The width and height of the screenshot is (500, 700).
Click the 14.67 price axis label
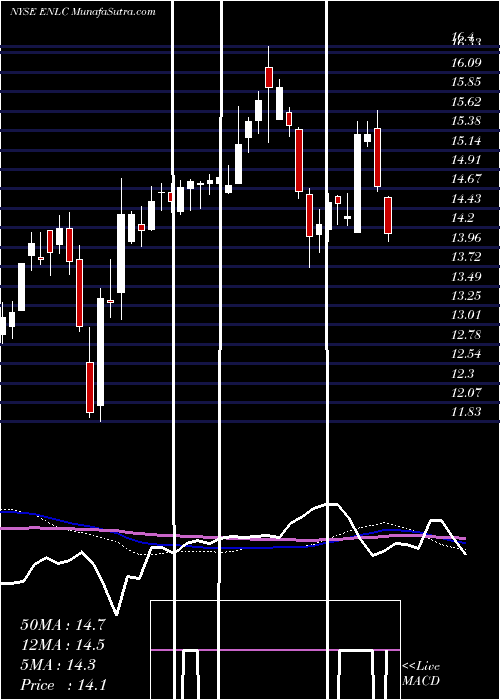(466, 179)
